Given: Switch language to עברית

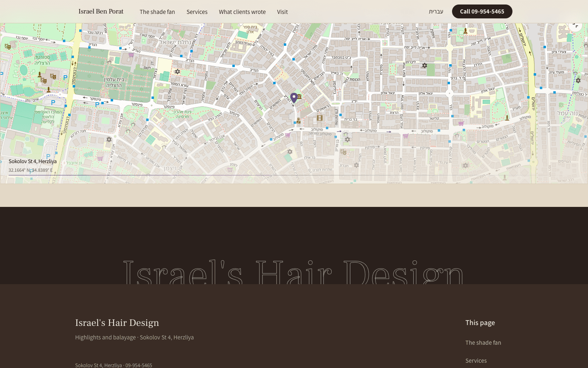Looking at the screenshot, I should (436, 11).
